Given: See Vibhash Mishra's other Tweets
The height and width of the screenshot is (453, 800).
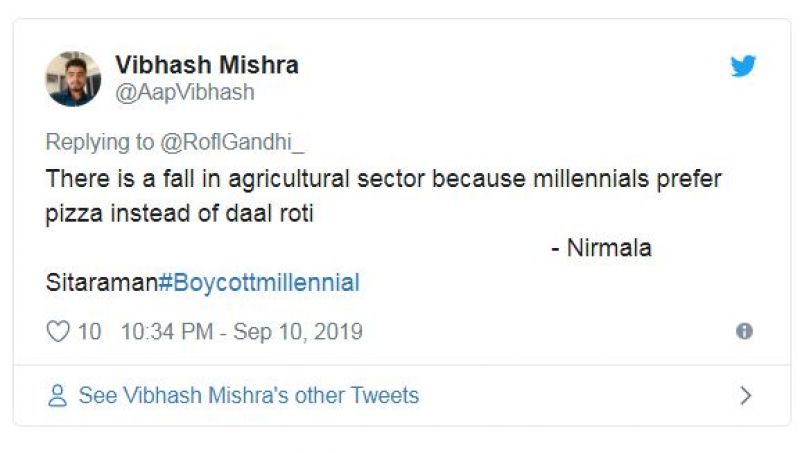Looking at the screenshot, I should [248, 396].
